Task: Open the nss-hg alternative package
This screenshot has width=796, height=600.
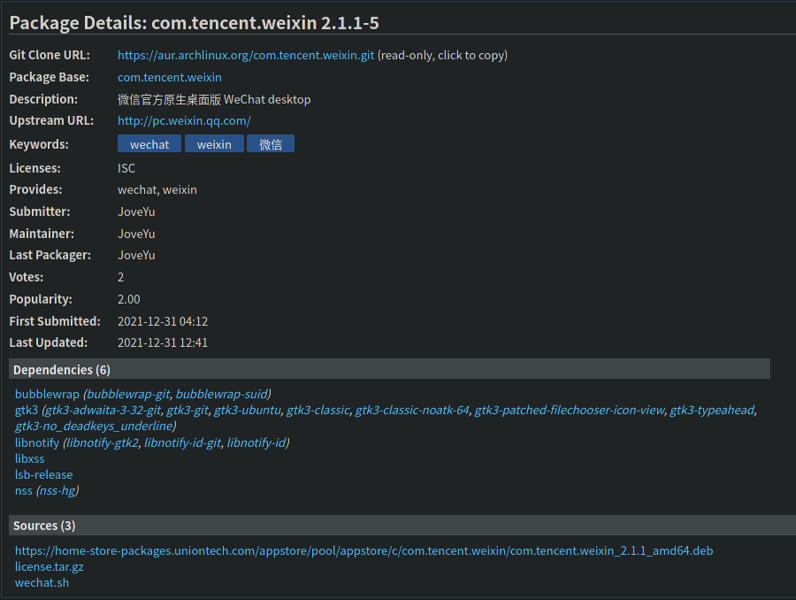Action: [57, 490]
